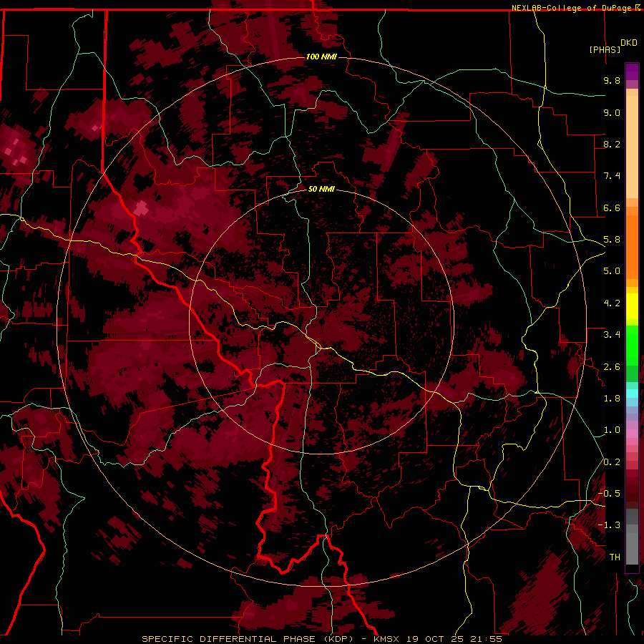This screenshot has height=644, width=644.
Task: Click the 9.0 value on the scale
Action: (612, 112)
